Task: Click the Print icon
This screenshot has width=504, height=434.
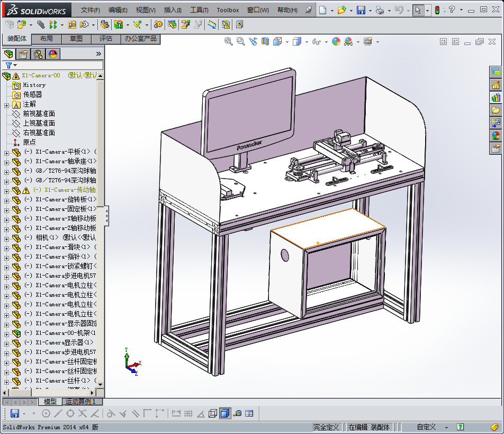Action: [x=380, y=10]
